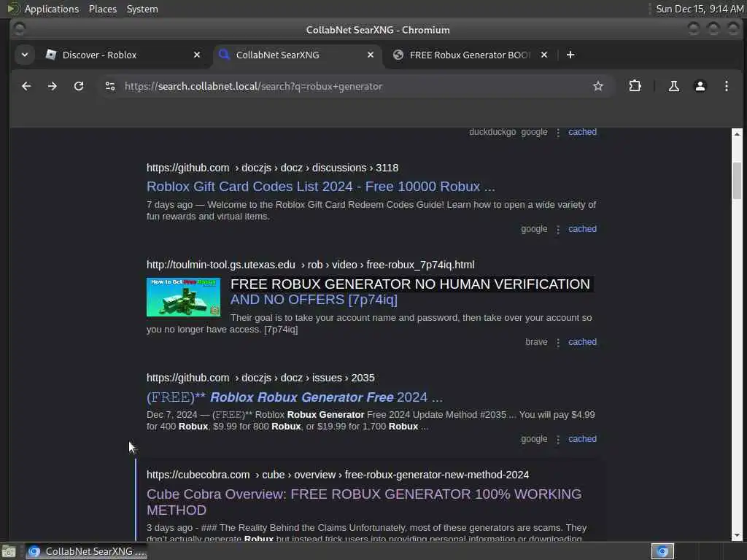
Task: Close the FREE Robux Generator tab
Action: [x=544, y=55]
